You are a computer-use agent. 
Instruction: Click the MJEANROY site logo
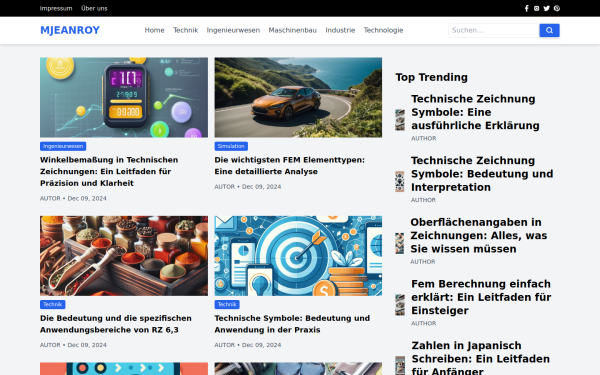(70, 30)
